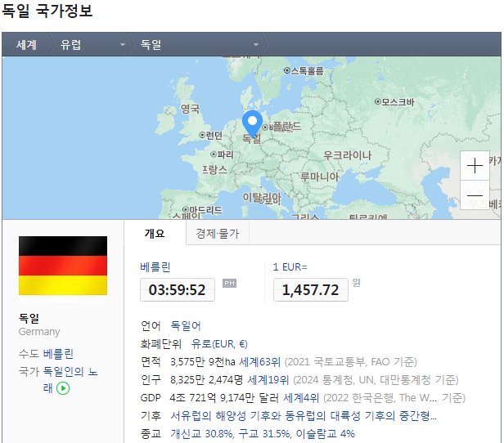
Task: Open 세계4위 GDP ranking link
Action: (301, 398)
